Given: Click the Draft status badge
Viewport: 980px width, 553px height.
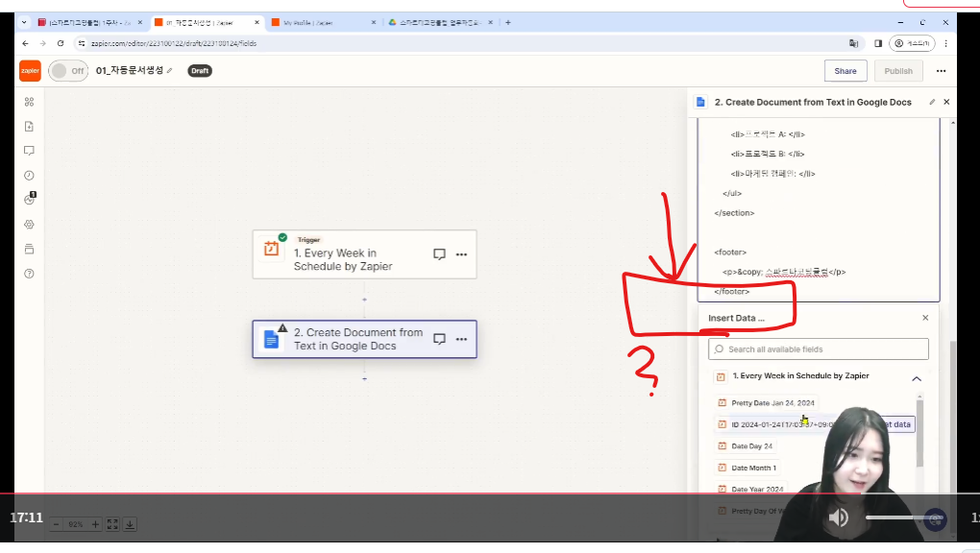Looking at the screenshot, I should 200,71.
